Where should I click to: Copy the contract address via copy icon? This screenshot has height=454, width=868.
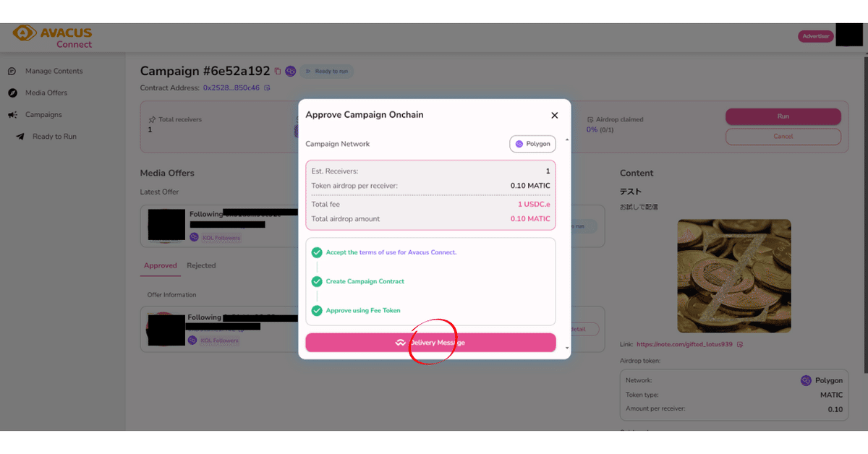tap(267, 88)
